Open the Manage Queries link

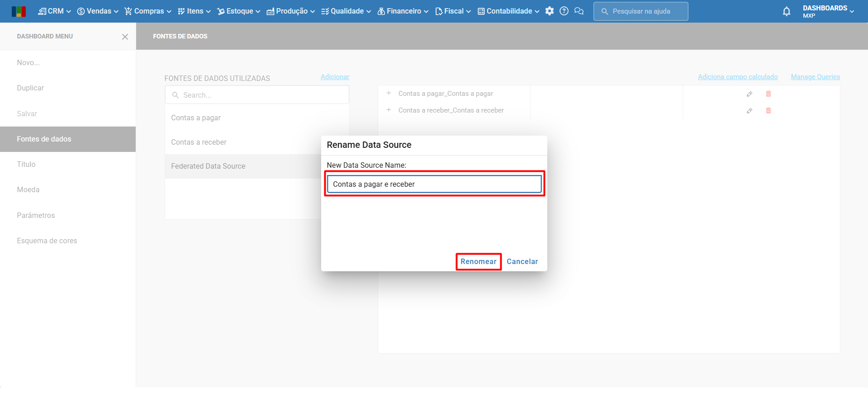(x=815, y=77)
